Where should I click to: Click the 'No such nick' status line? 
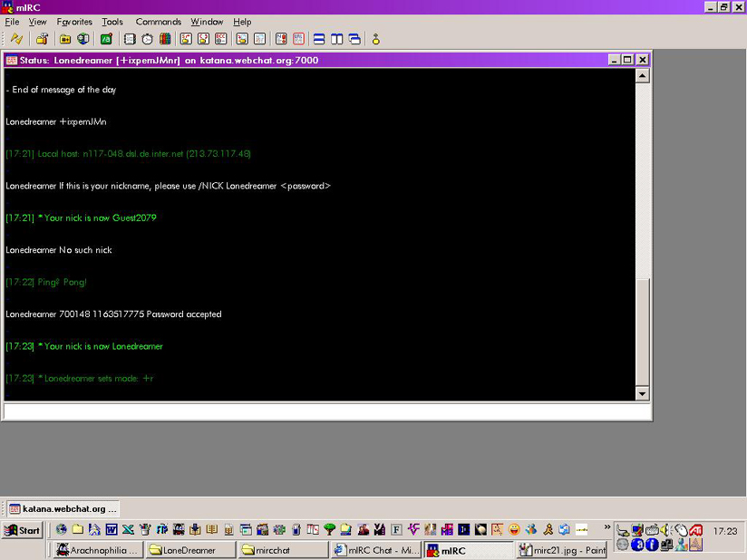[x=59, y=250]
